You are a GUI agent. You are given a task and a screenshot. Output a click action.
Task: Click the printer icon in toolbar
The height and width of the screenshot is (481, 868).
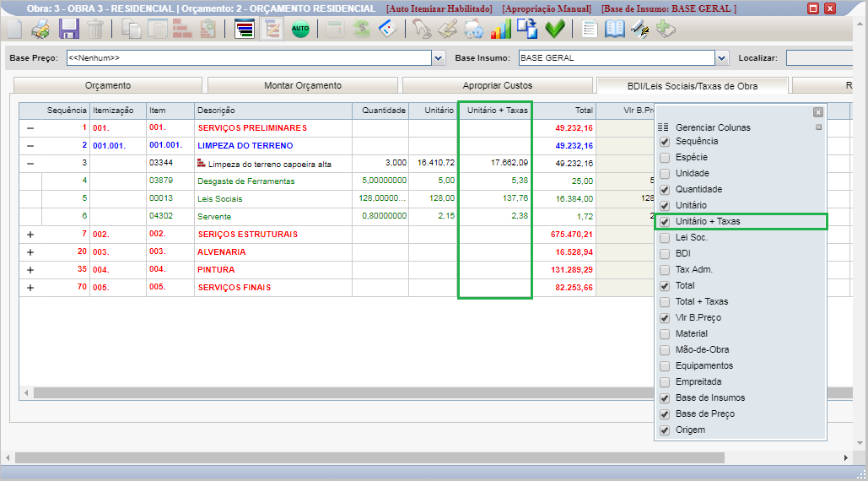point(40,29)
